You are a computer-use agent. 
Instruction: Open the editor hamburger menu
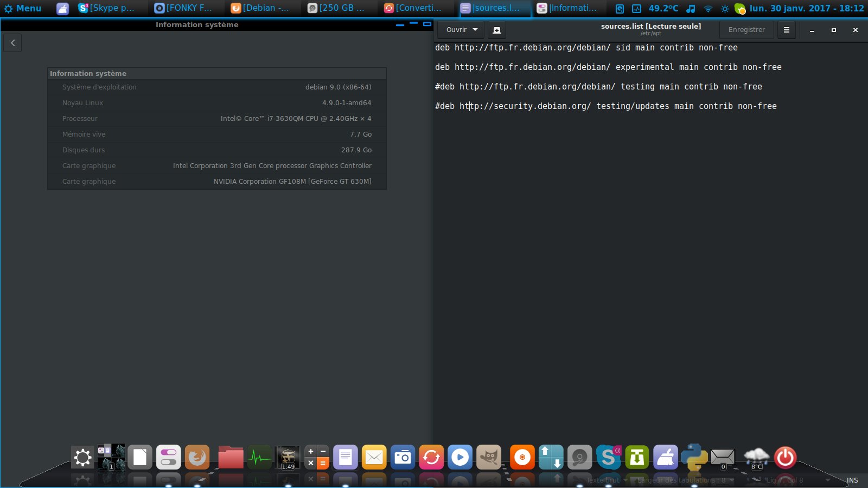787,30
